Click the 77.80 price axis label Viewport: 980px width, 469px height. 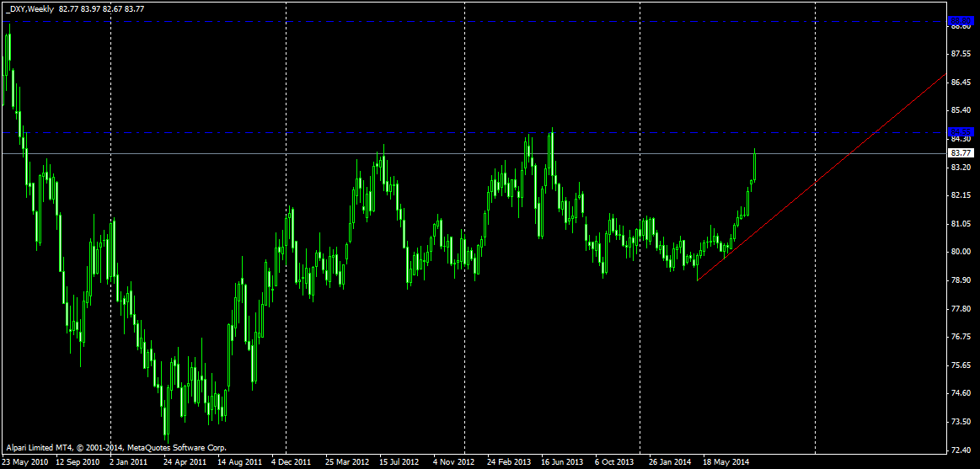(x=960, y=308)
